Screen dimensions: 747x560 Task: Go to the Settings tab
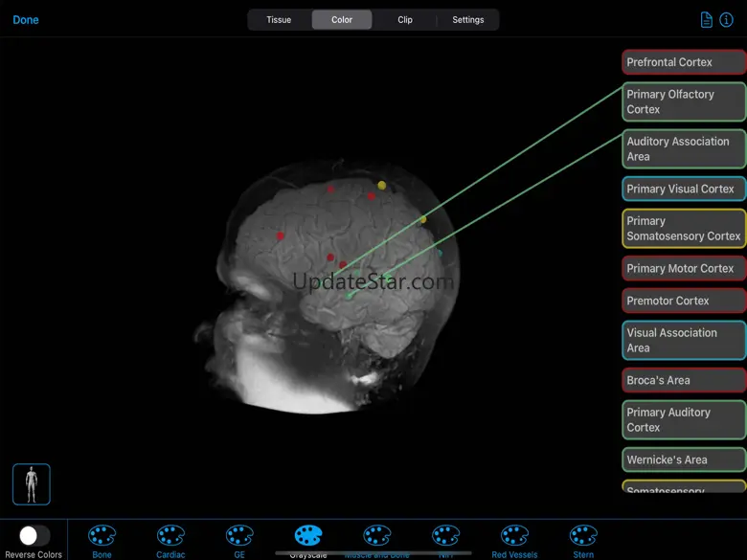pos(468,20)
